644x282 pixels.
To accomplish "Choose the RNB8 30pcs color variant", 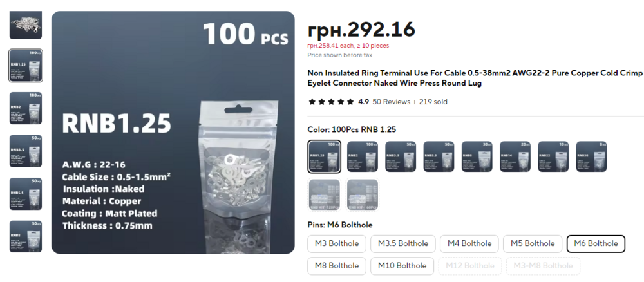I will point(477,156).
